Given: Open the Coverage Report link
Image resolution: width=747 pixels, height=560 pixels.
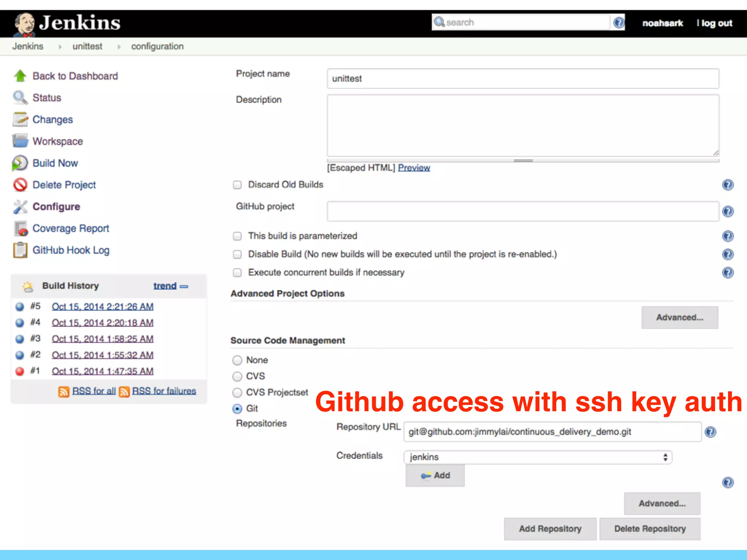Looking at the screenshot, I should click(71, 228).
